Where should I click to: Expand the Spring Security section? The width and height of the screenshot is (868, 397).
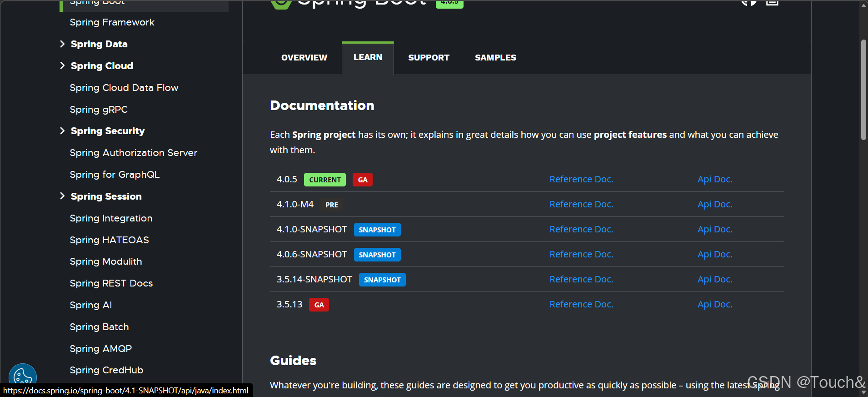pyautogui.click(x=62, y=131)
